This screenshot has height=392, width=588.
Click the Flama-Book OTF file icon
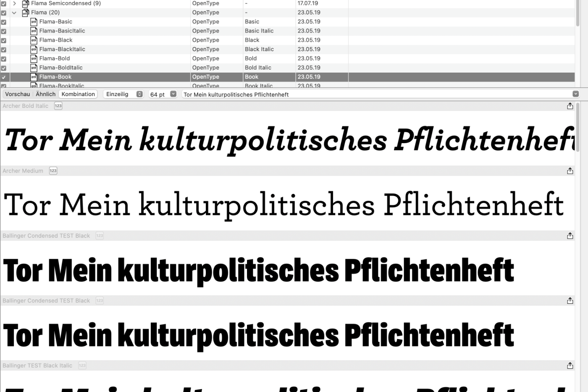click(34, 77)
